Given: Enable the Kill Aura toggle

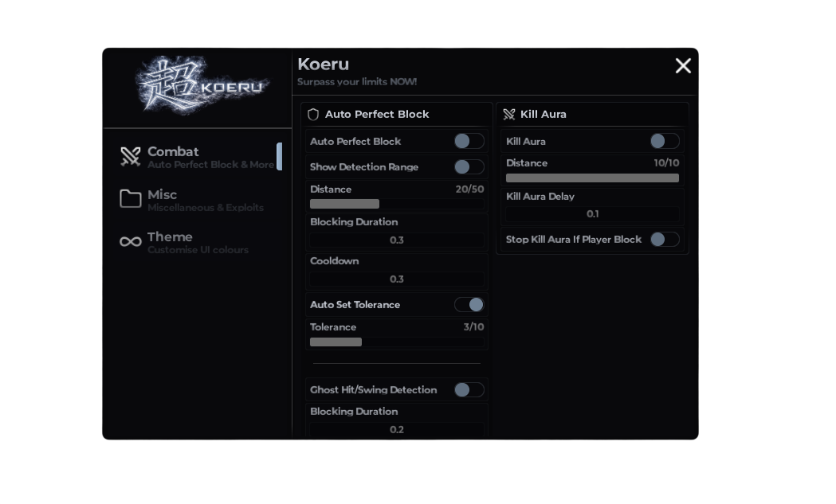Looking at the screenshot, I should point(665,141).
